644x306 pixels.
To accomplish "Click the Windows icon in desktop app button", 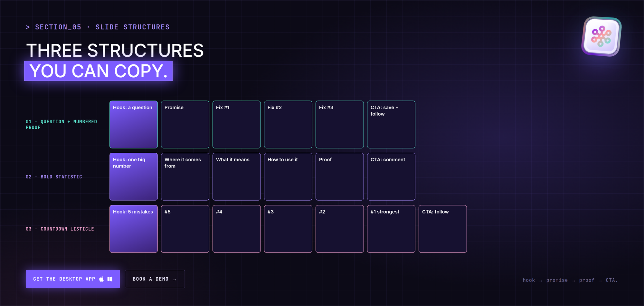I will pyautogui.click(x=110, y=279).
